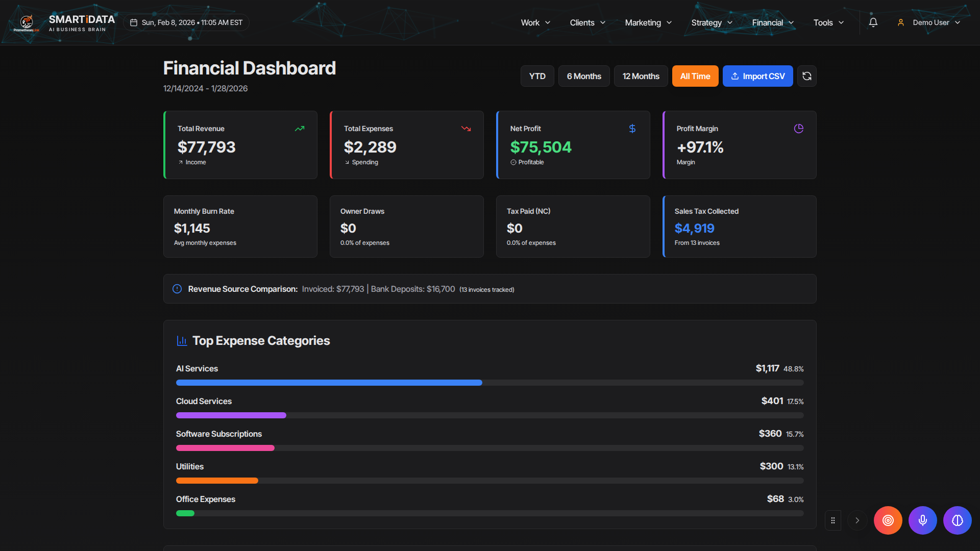Viewport: 980px width, 551px height.
Task: Click the Import CSV button
Action: tap(757, 76)
